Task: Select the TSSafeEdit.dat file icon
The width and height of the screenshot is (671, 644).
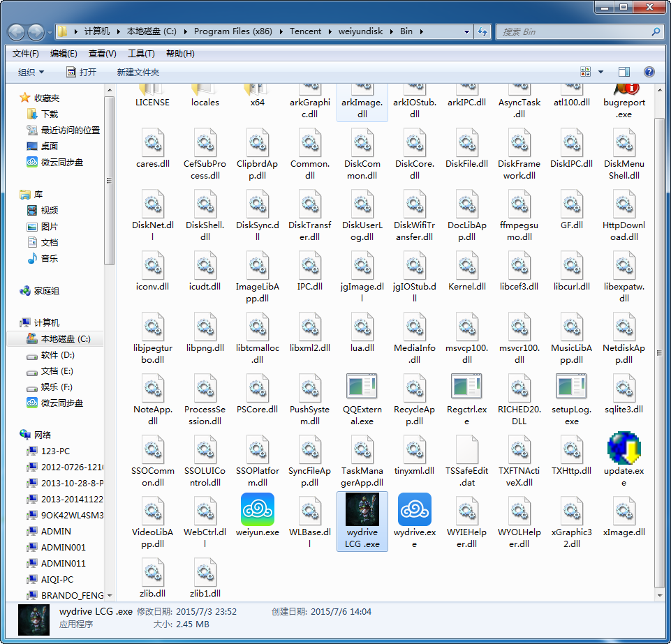Action: [x=466, y=448]
